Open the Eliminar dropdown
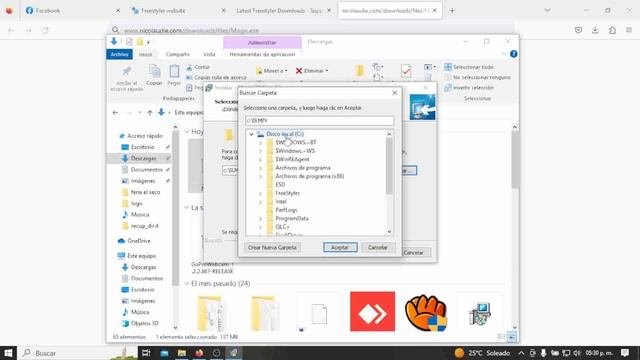The width and height of the screenshot is (640, 360). pos(312,71)
